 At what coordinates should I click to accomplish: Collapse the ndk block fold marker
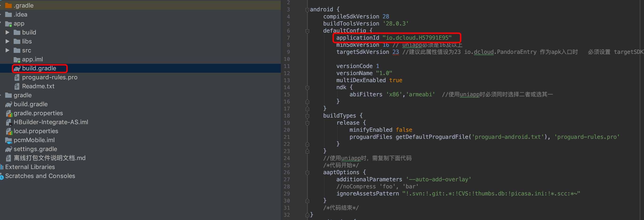[x=307, y=88]
